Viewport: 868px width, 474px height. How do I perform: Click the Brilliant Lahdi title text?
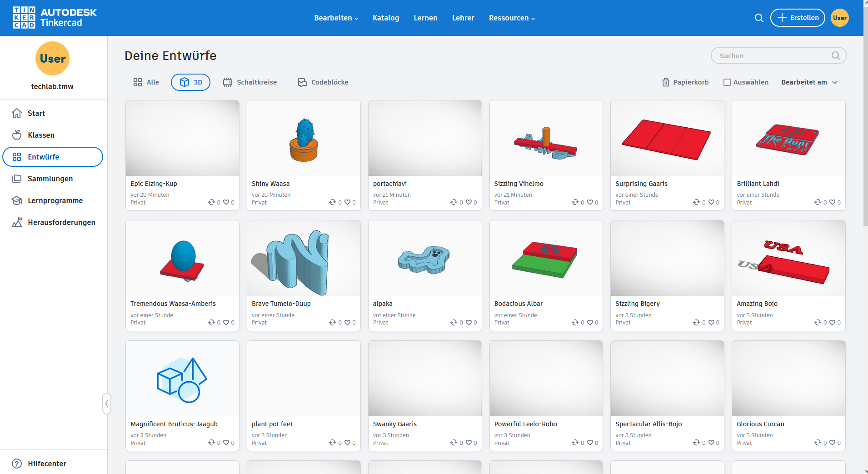[758, 184]
